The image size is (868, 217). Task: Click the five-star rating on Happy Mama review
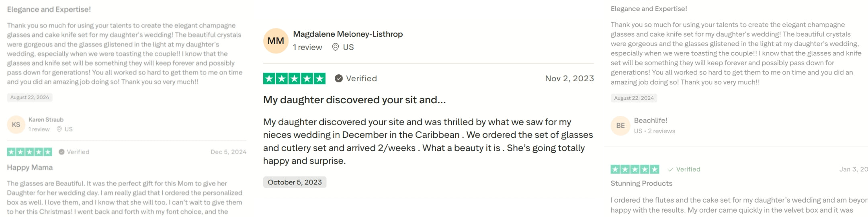[29, 152]
